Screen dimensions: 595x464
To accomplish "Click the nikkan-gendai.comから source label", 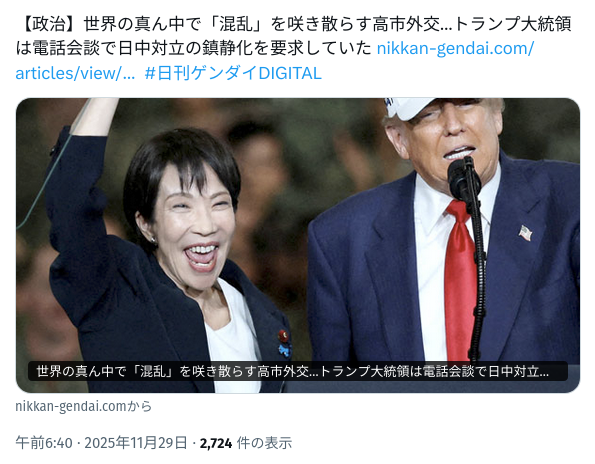I will [83, 406].
